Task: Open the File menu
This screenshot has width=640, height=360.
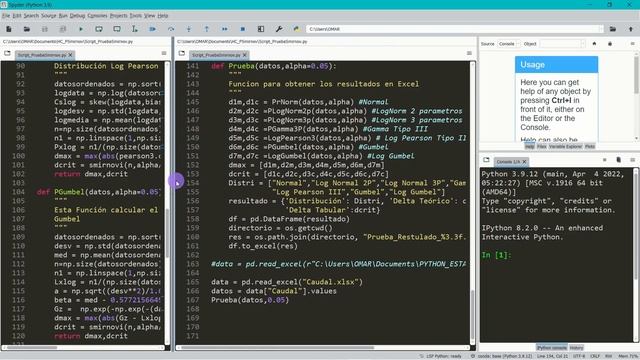Action: pos(6,16)
